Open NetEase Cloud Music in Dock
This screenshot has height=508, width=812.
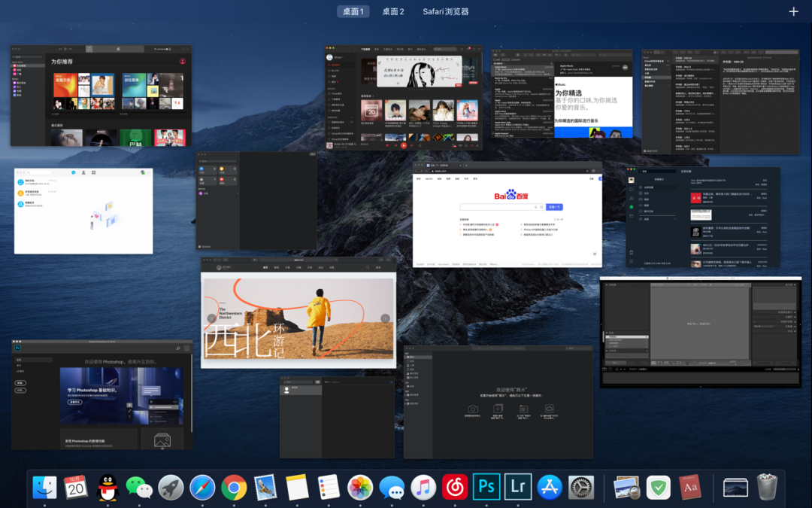[x=455, y=487]
